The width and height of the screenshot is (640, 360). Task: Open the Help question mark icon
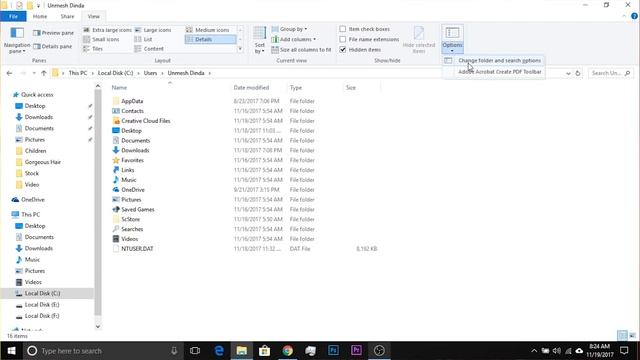click(634, 16)
